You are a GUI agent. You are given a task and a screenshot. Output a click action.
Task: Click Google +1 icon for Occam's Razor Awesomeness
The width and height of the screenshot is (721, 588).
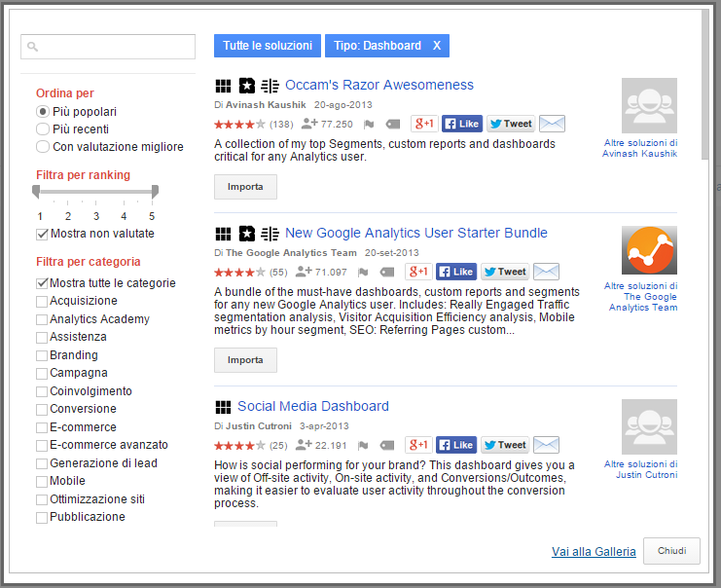(423, 124)
